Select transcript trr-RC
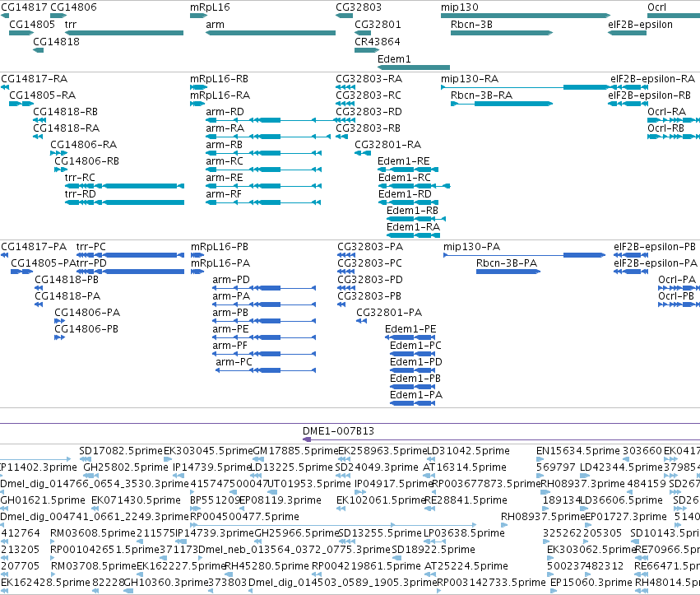The width and height of the screenshot is (700, 595). coord(124,186)
